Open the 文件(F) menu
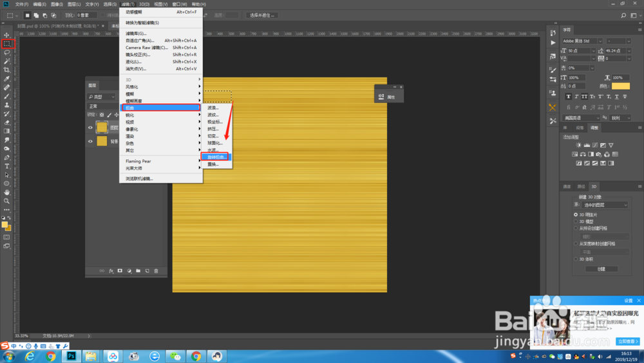The height and width of the screenshot is (363, 644). (22, 4)
